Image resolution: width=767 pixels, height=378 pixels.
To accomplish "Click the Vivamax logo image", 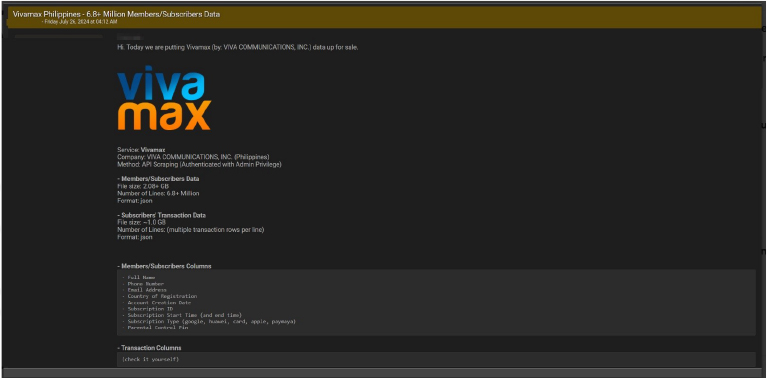I will pos(164,98).
